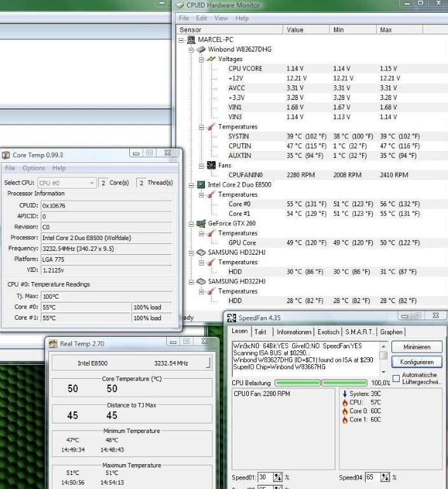Click the Max column header
Image resolution: width=448 pixels, height=489 pixels.
pos(400,30)
